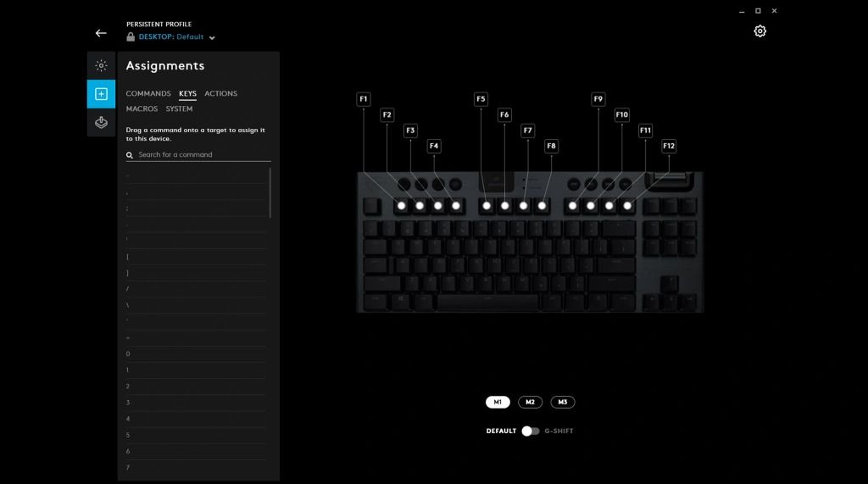
Task: Expand the Desktop: Default profile dropdown
Action: pyautogui.click(x=212, y=37)
